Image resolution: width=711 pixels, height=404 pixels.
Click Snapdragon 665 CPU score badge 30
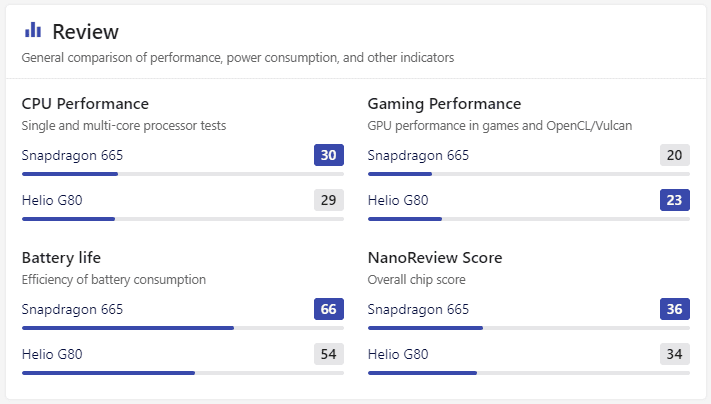pos(329,155)
